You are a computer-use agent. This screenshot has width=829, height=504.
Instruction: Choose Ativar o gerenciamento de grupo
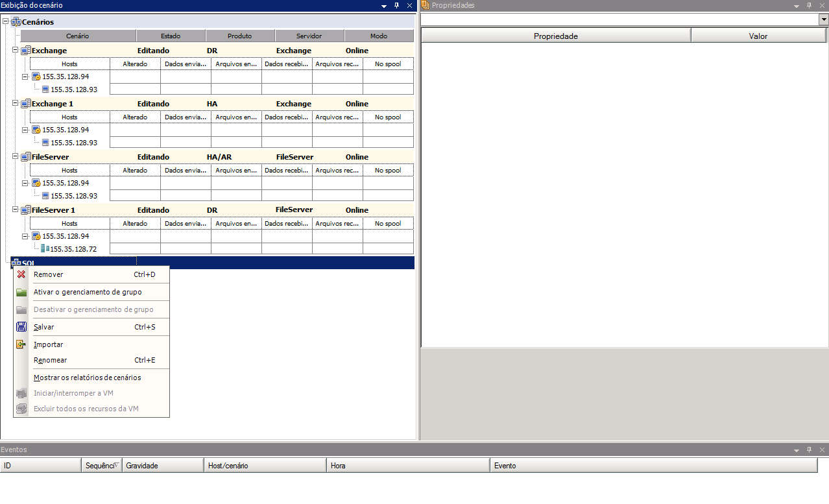pyautogui.click(x=91, y=292)
